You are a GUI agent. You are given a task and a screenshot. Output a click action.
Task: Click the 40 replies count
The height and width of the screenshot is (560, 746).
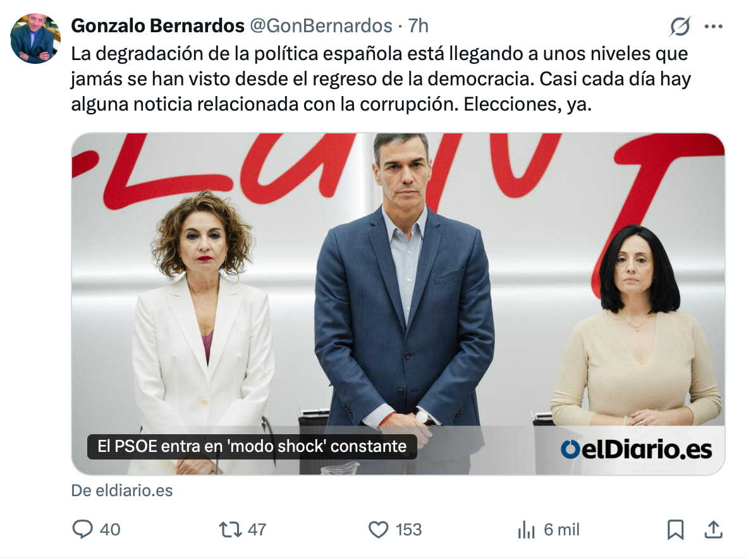point(110,530)
